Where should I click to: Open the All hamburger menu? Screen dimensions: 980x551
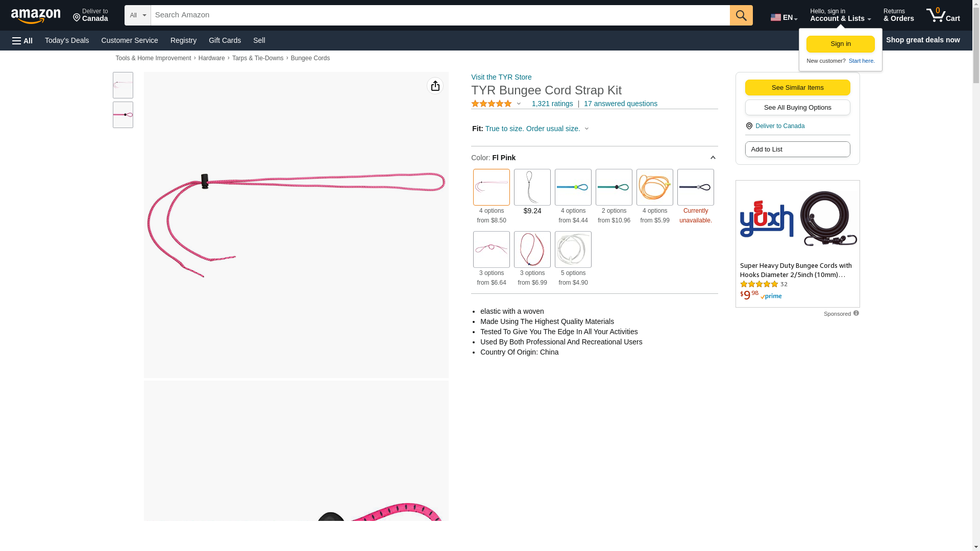[x=22, y=40]
